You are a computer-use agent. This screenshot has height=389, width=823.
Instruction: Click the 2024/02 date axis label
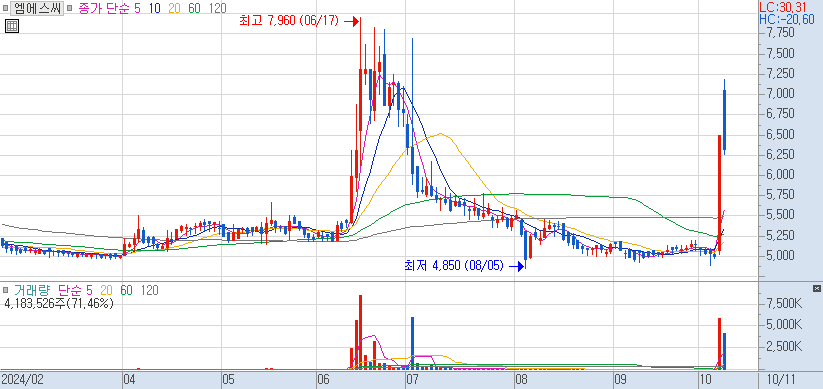(22, 379)
